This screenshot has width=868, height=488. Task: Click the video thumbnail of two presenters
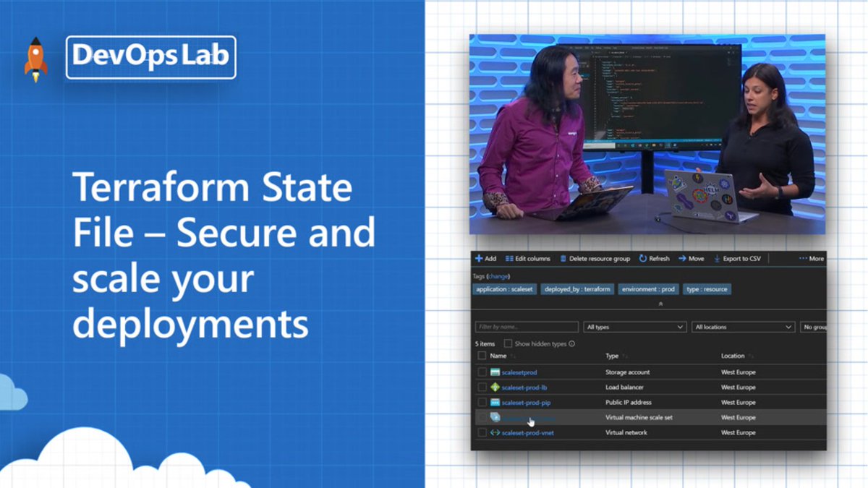click(x=647, y=134)
